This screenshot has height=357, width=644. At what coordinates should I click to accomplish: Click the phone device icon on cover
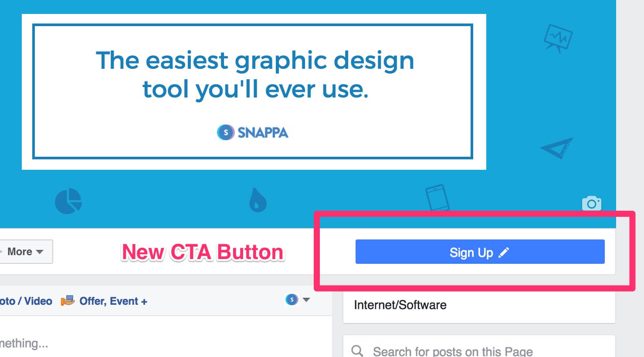(x=437, y=198)
